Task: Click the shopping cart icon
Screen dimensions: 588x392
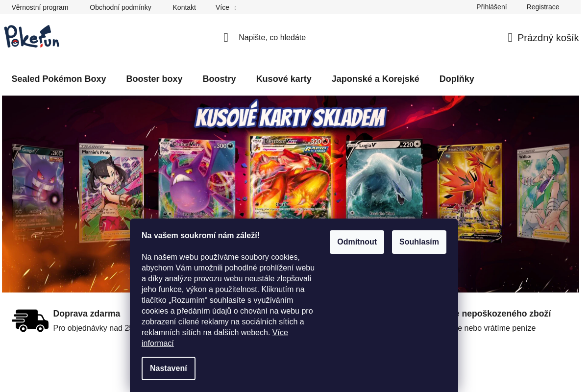Action: click(510, 38)
